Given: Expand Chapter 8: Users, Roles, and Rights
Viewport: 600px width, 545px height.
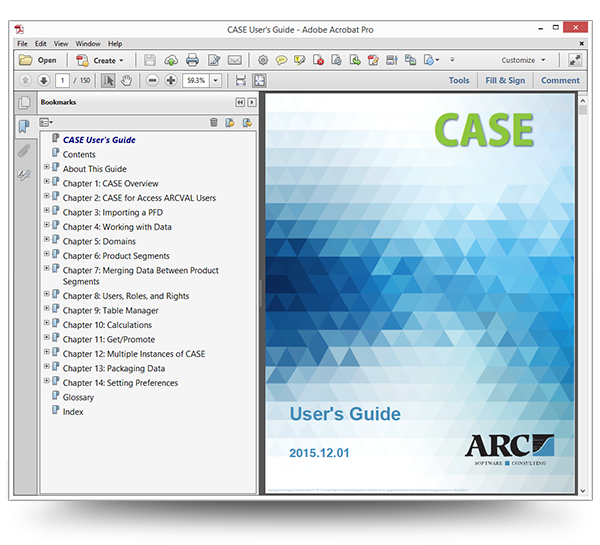Looking at the screenshot, I should 46,294.
